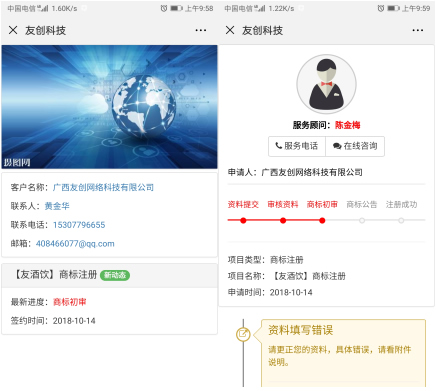This screenshot has height=391, width=436.
Task: Tap the globe technology banner image
Action: point(109,107)
